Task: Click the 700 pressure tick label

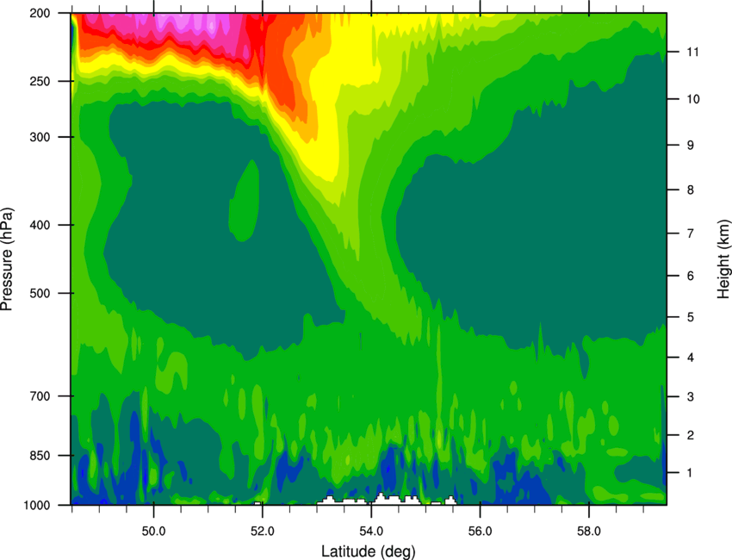Action: click(40, 396)
